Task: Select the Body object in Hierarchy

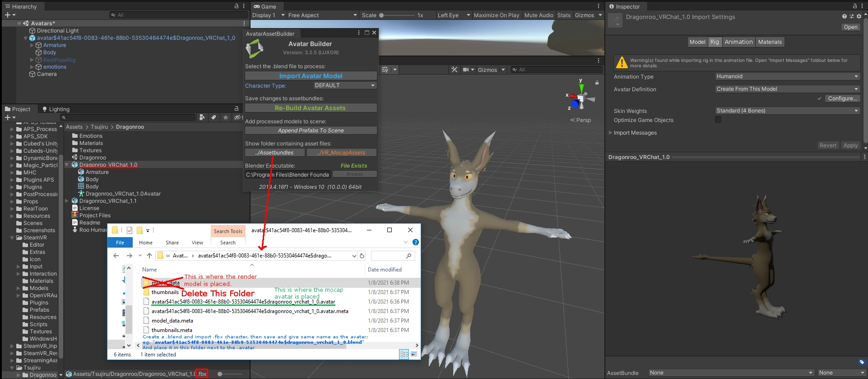Action: click(x=50, y=52)
